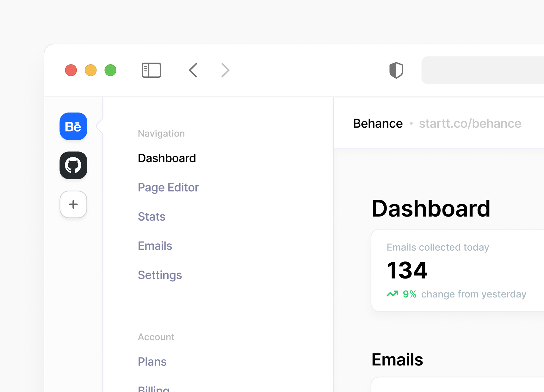
Task: Click the Behance project title in header
Action: tap(378, 123)
